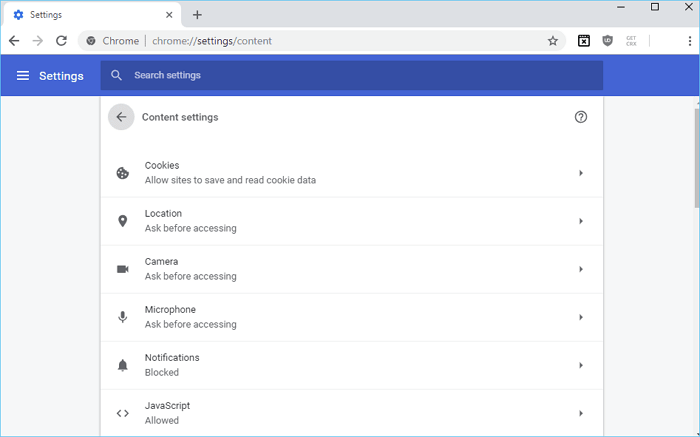Viewport: 700px width, 437px height.
Task: Bookmark this page with the star icon
Action: [x=553, y=41]
